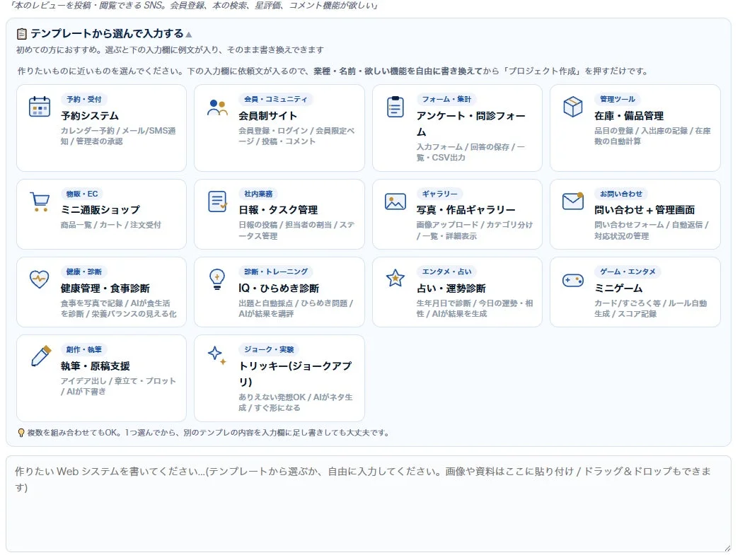Click the ギャラリー category tag
Screen dimensions: 740x560
[x=439, y=194]
